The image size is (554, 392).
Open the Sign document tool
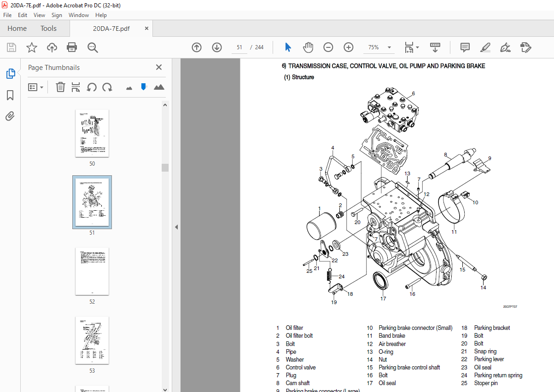pos(506,47)
